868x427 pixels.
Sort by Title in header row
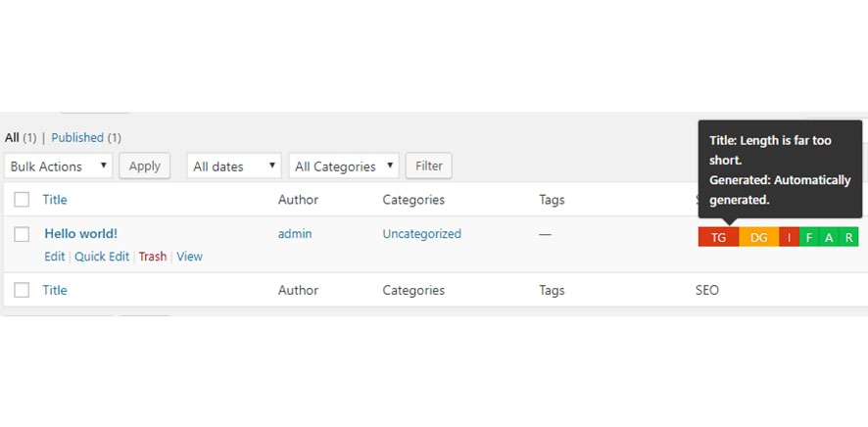click(x=55, y=200)
